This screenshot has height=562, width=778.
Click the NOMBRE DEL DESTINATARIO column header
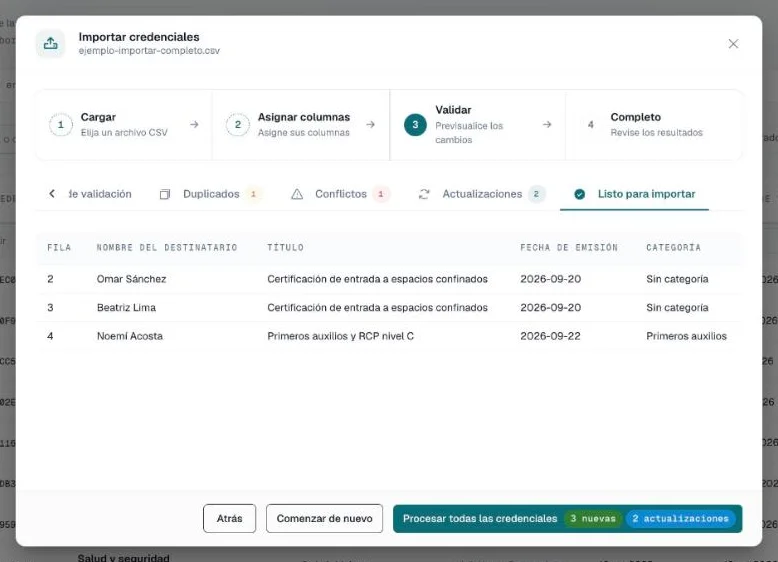pos(167,248)
